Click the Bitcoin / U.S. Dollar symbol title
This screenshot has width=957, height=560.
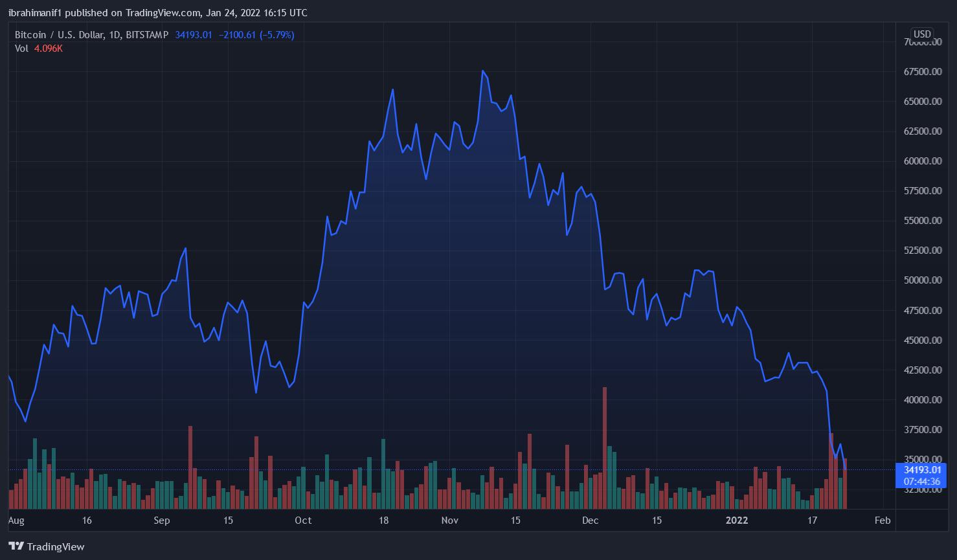(x=91, y=35)
